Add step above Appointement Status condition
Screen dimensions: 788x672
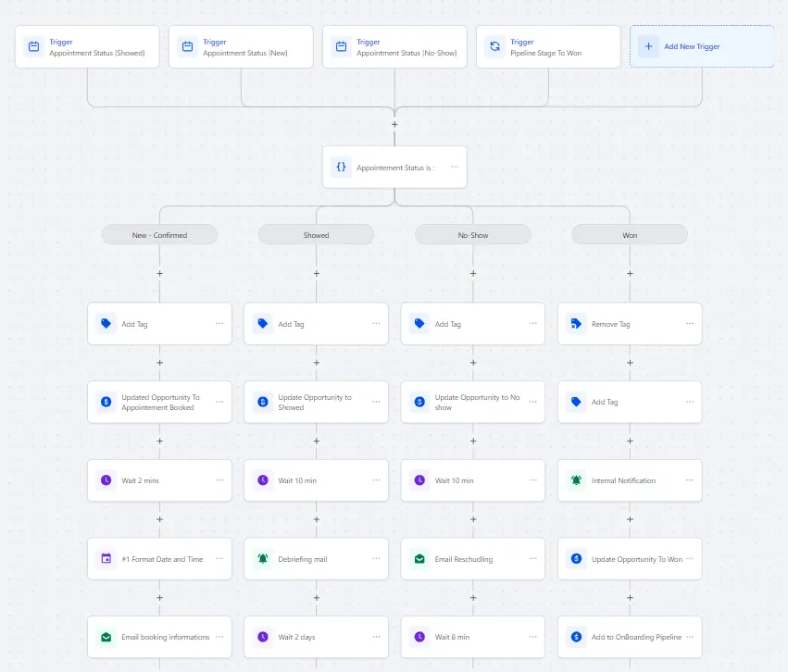coord(394,124)
